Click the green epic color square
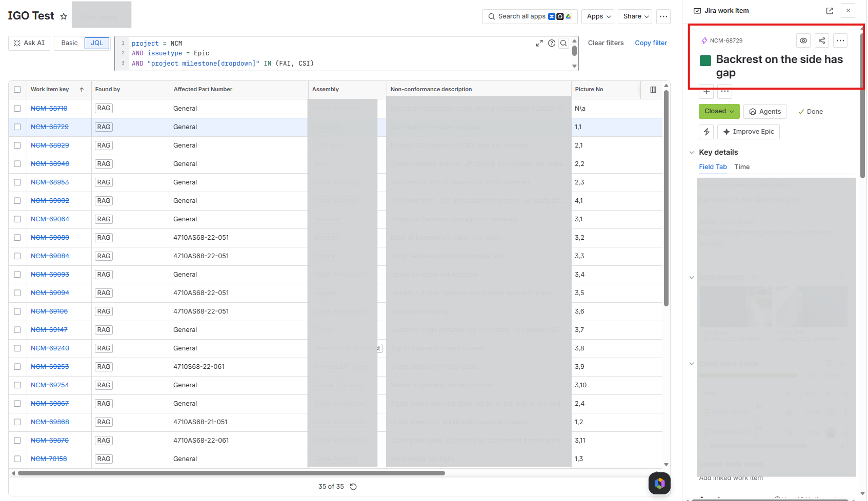This screenshot has width=868, height=501. (705, 60)
